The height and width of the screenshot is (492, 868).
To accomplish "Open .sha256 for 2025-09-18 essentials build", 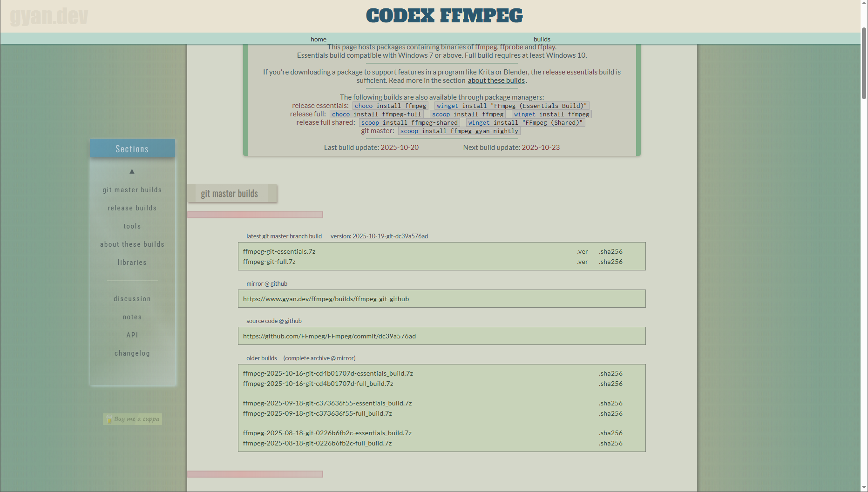I will [x=611, y=403].
